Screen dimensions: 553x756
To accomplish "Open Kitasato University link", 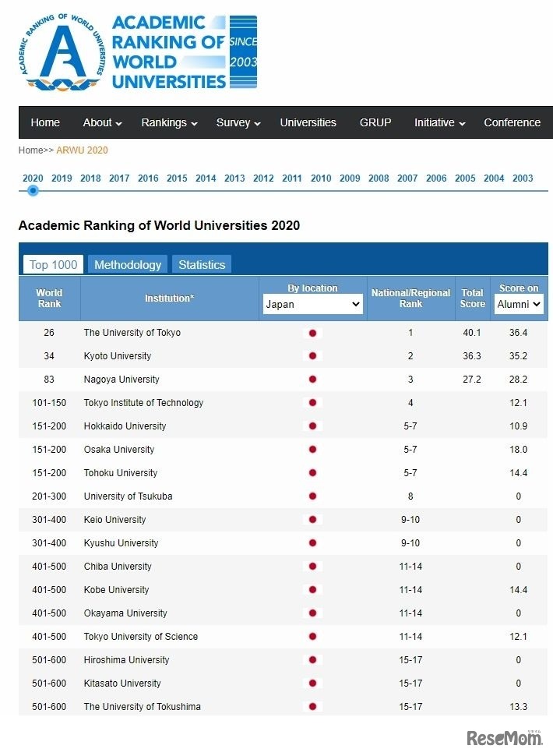I will (122, 684).
